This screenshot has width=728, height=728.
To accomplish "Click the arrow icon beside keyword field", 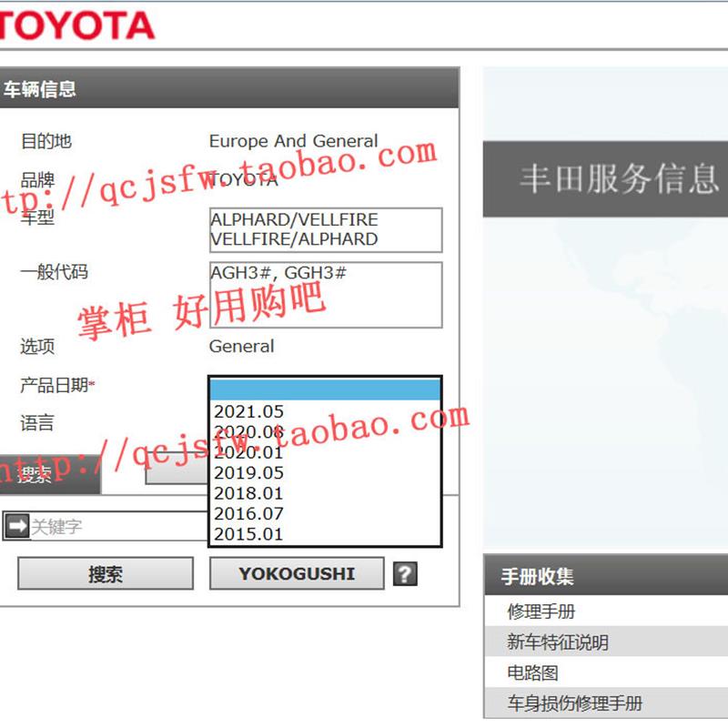I will coord(16,526).
